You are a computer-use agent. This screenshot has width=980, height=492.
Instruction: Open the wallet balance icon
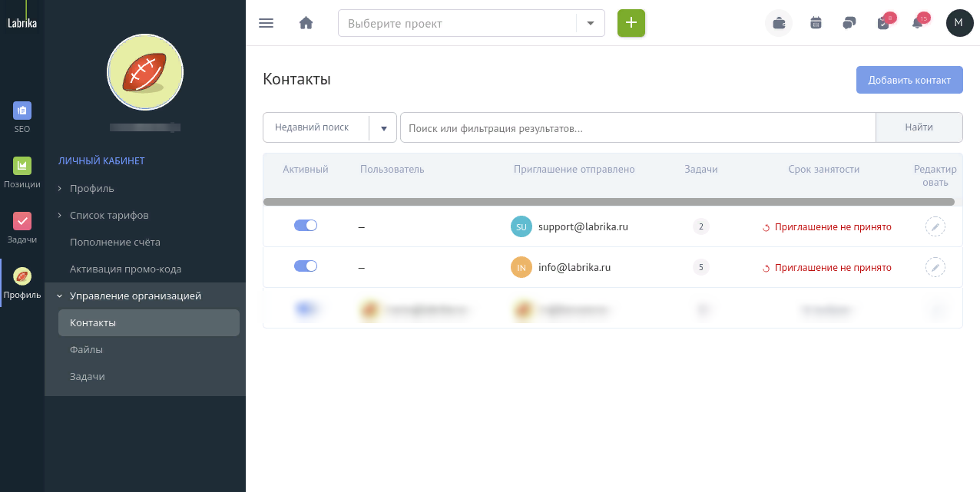click(x=779, y=23)
